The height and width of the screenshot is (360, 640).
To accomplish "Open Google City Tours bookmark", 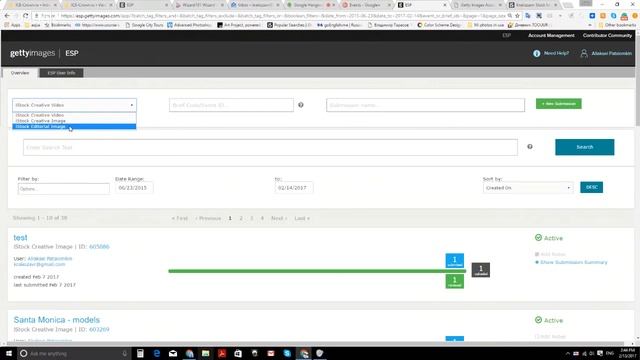I will [144, 25].
